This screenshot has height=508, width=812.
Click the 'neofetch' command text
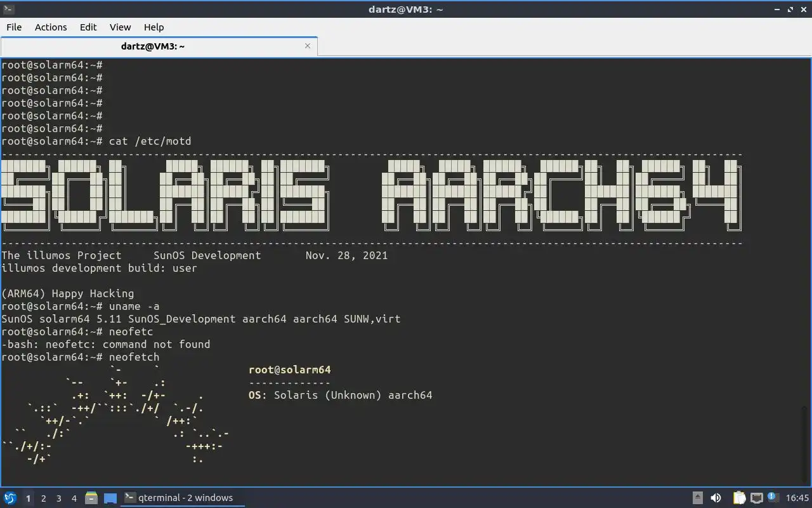(x=134, y=357)
